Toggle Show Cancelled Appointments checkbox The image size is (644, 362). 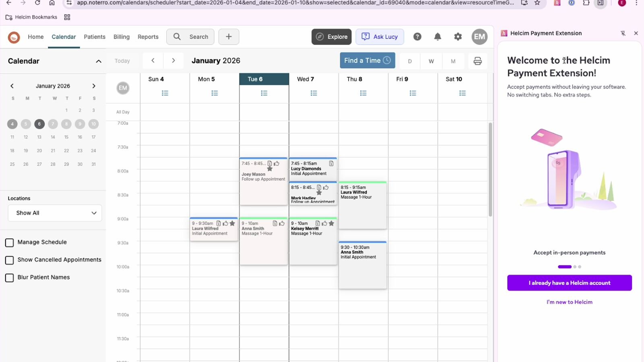click(x=10, y=260)
